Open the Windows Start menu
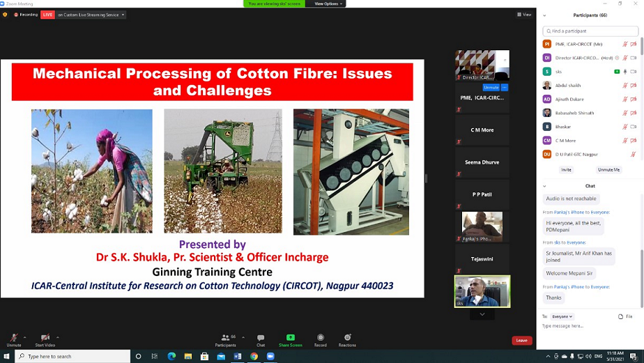 coord(6,356)
